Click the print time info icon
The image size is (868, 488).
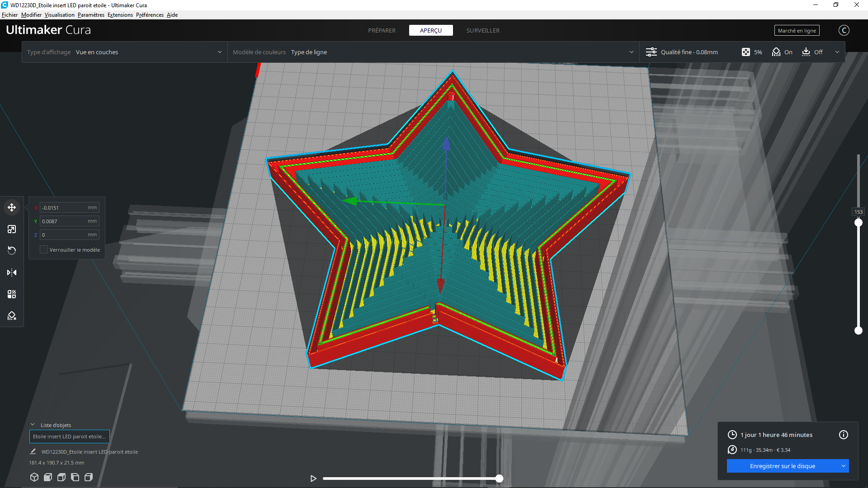pos(843,435)
